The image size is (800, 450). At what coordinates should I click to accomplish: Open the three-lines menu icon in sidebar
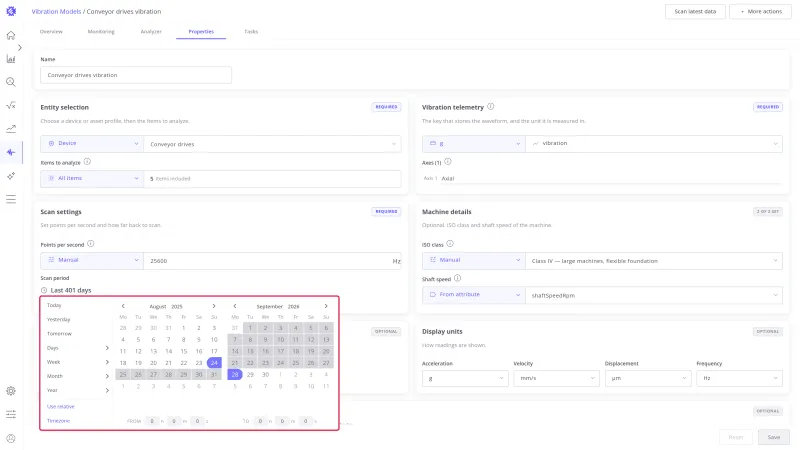point(11,199)
